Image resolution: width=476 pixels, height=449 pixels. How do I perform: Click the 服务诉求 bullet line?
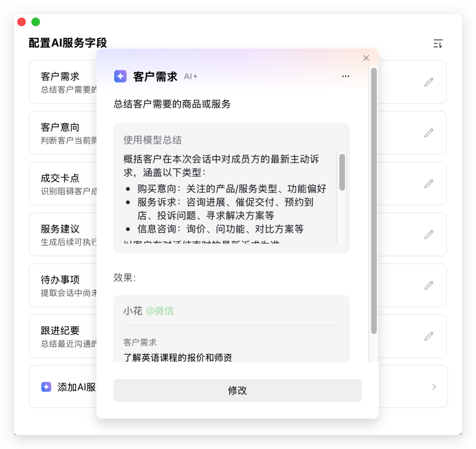225,208
